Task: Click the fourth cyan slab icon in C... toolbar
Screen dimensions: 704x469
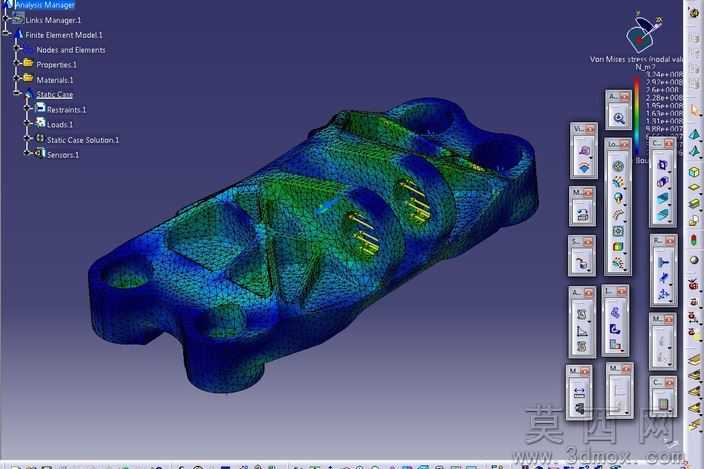Action: (662, 215)
